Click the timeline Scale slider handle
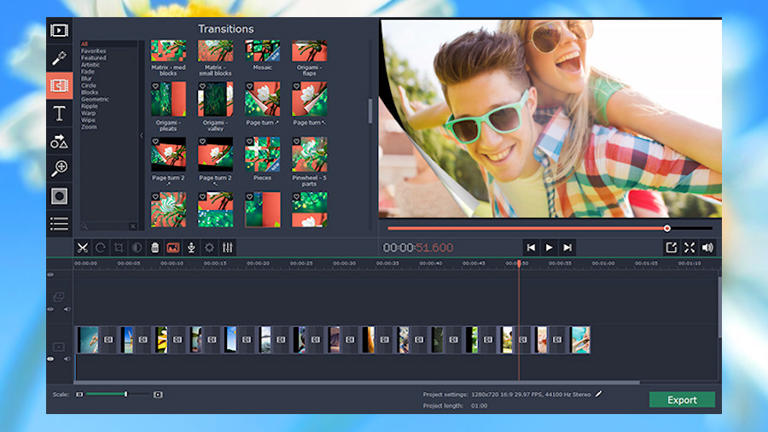This screenshot has height=432, width=768. coord(126,394)
